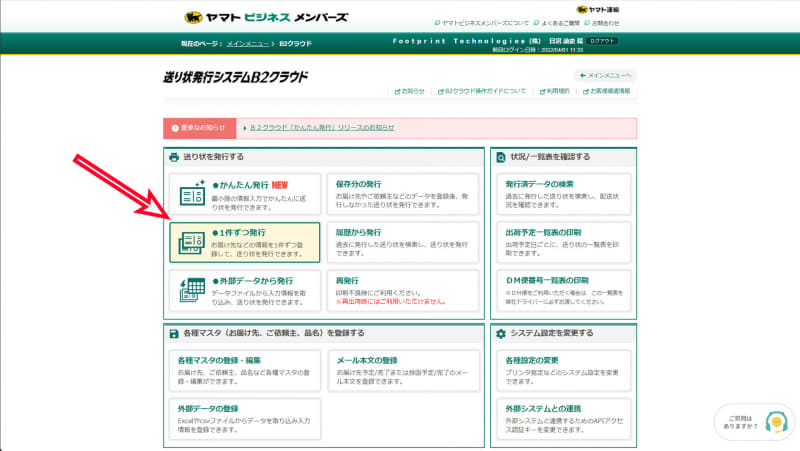Viewport: 800px width, 451px height.
Task: Click the B2クラウド breadcrumb text
Action: click(x=295, y=44)
